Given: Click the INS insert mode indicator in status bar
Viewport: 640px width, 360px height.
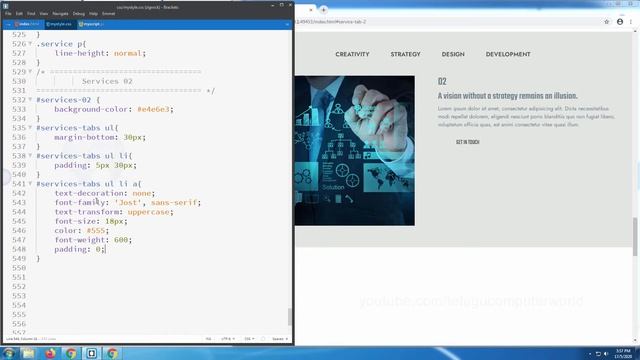Looking at the screenshot, I should coord(209,339).
